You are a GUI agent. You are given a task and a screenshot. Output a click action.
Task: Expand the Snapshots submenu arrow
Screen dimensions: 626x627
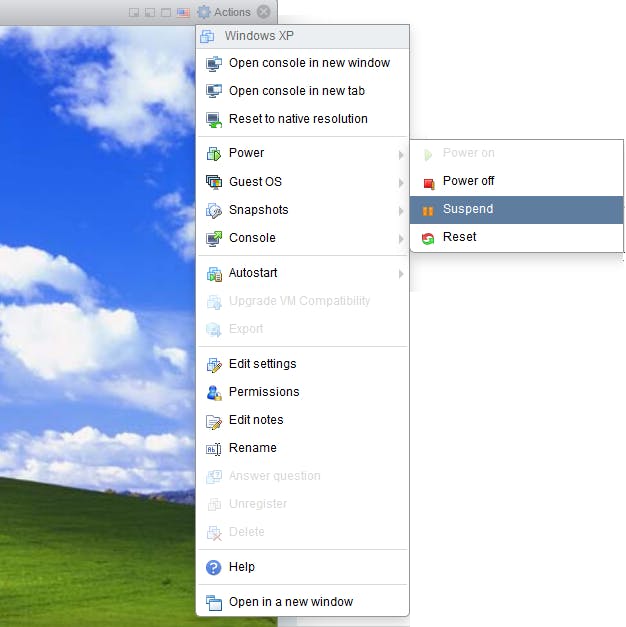tap(401, 211)
